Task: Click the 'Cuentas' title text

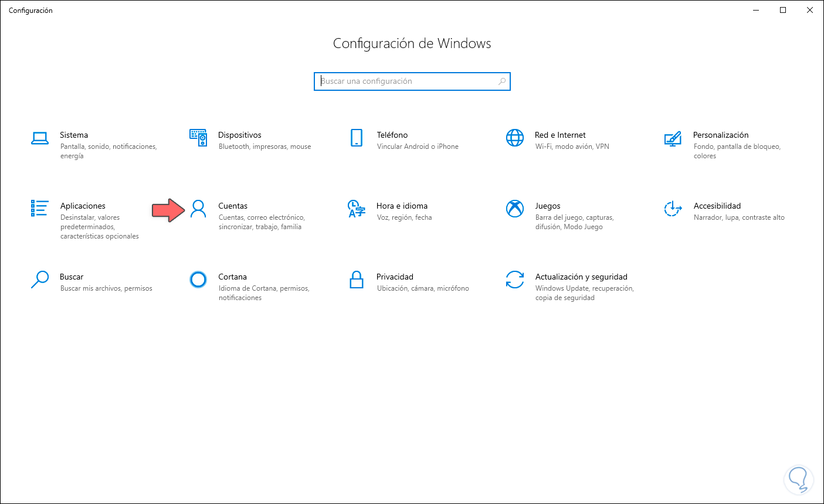Action: pyautogui.click(x=233, y=206)
